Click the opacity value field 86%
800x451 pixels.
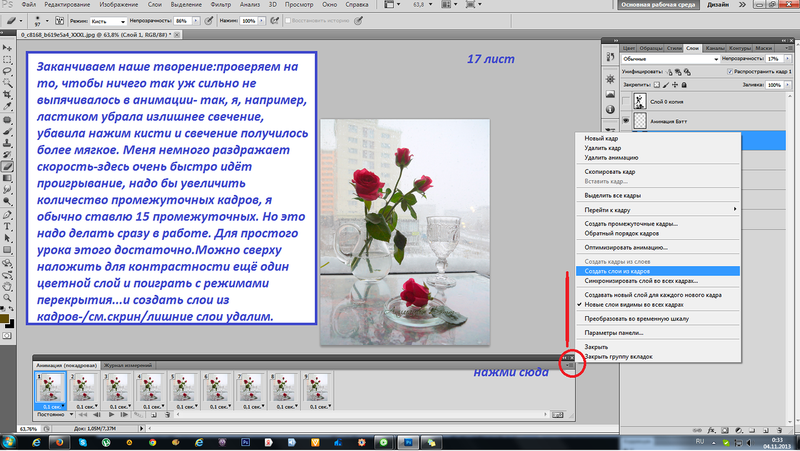pos(182,21)
